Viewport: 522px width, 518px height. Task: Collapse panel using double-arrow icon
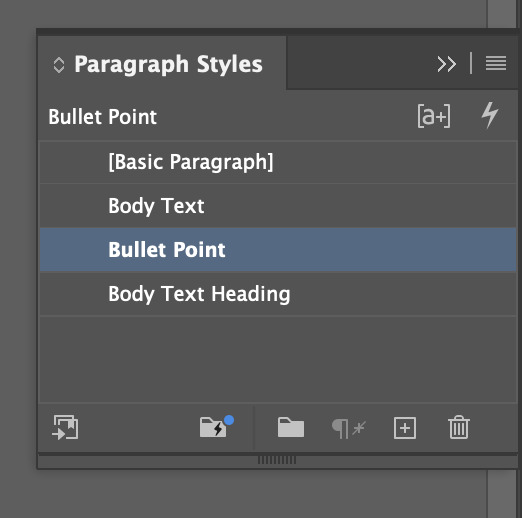click(446, 64)
